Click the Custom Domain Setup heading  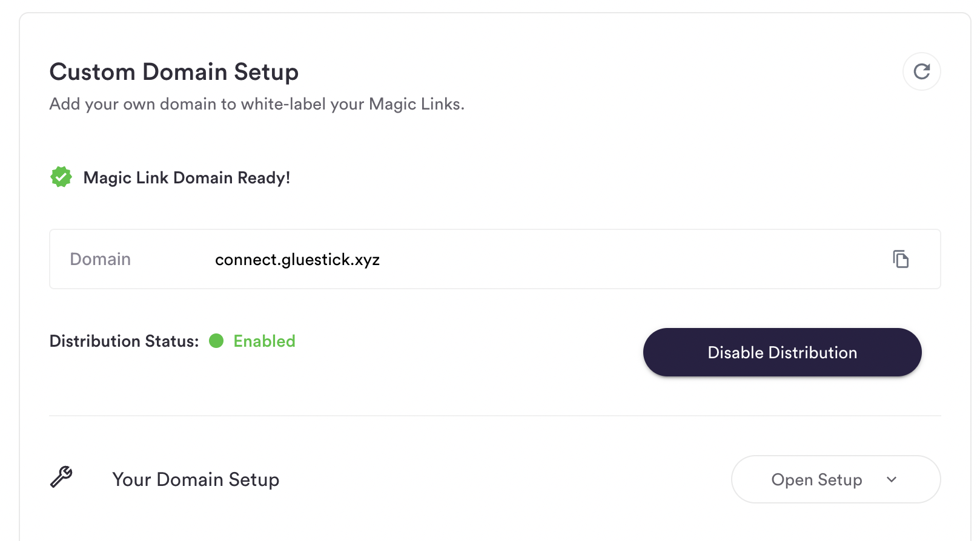174,72
